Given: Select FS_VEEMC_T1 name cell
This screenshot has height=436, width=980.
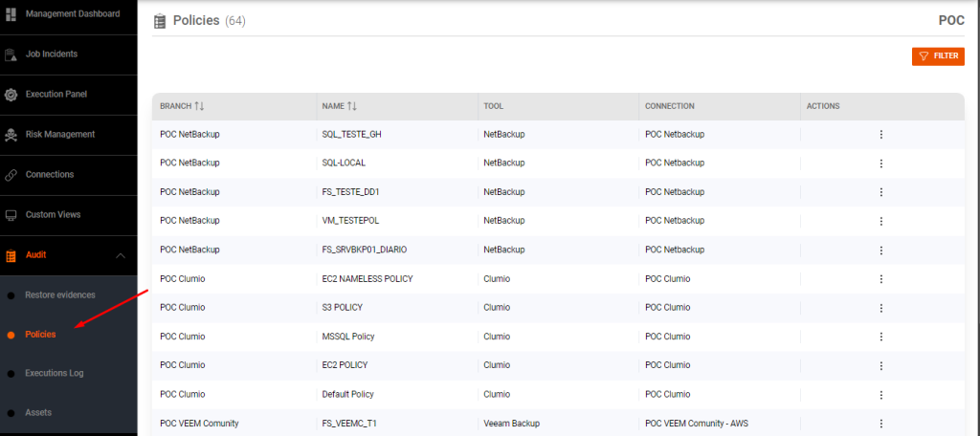Looking at the screenshot, I should 349,424.
